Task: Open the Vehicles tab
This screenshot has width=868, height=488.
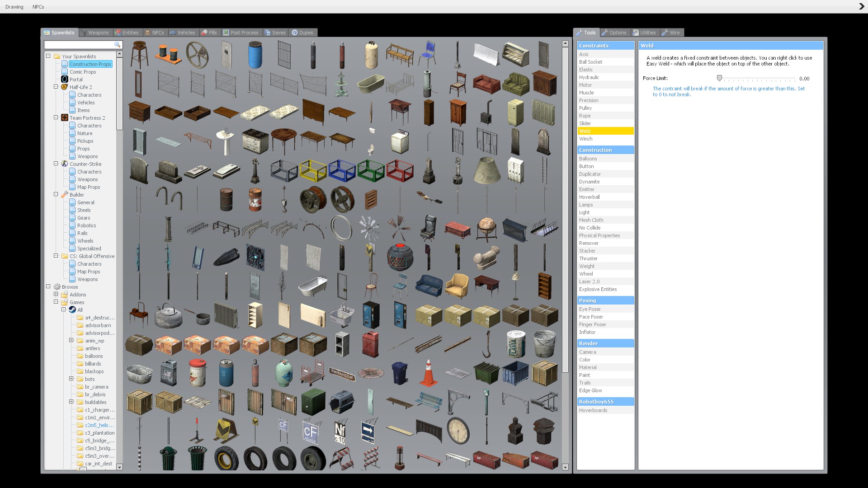Action: coord(183,33)
